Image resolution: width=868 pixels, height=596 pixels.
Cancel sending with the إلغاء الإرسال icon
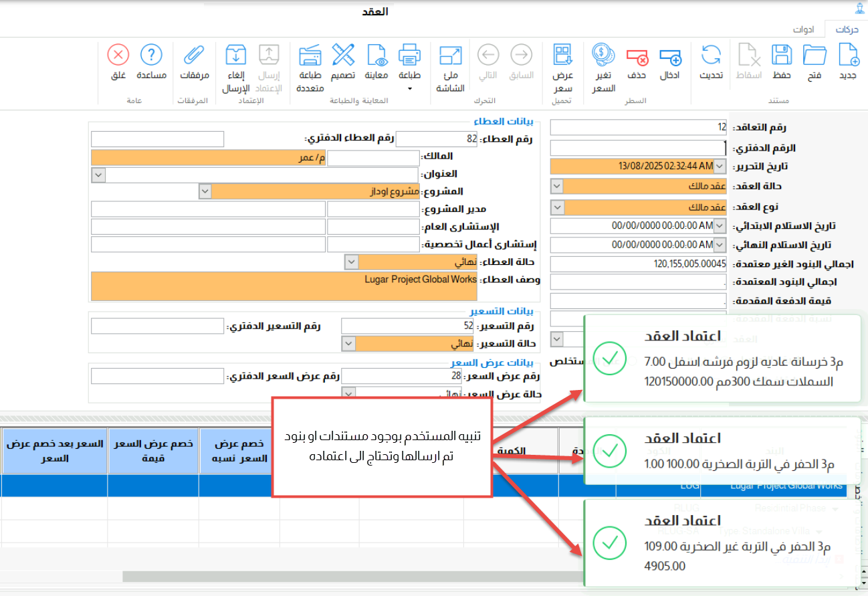click(235, 54)
